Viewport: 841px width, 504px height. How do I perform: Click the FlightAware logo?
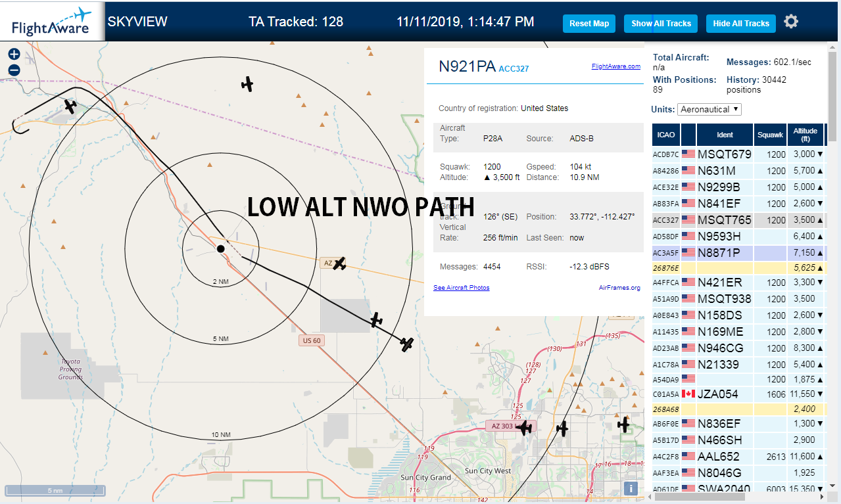coord(53,22)
